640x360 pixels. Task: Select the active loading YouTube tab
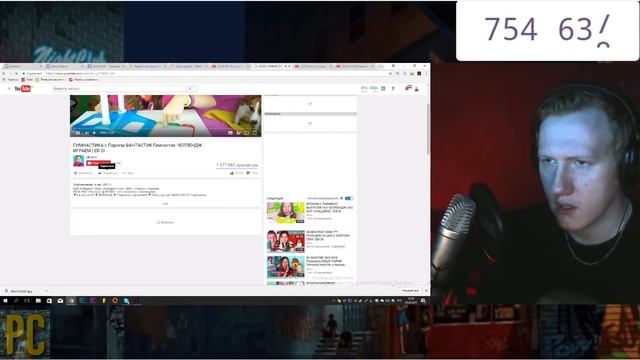pos(271,66)
